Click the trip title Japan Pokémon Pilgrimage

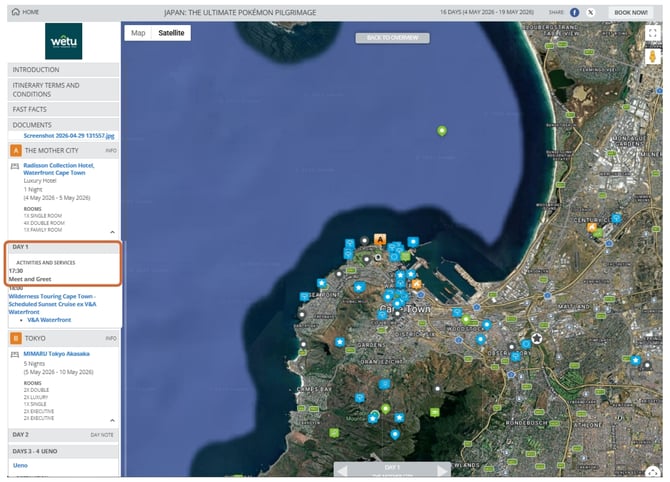tap(240, 12)
